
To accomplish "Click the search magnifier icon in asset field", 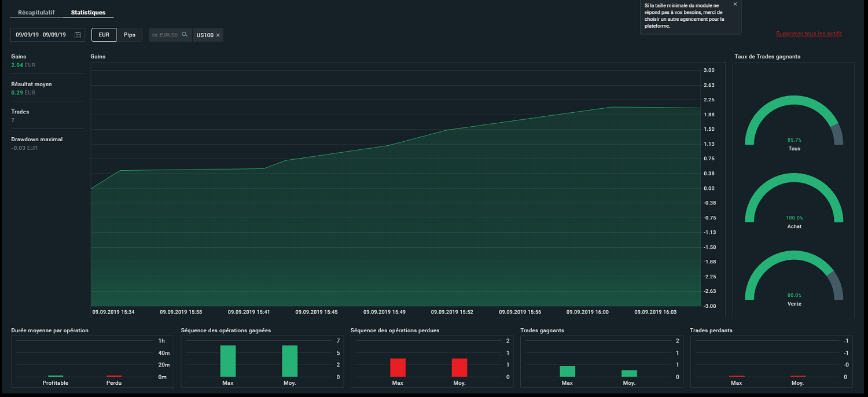I will pos(185,35).
